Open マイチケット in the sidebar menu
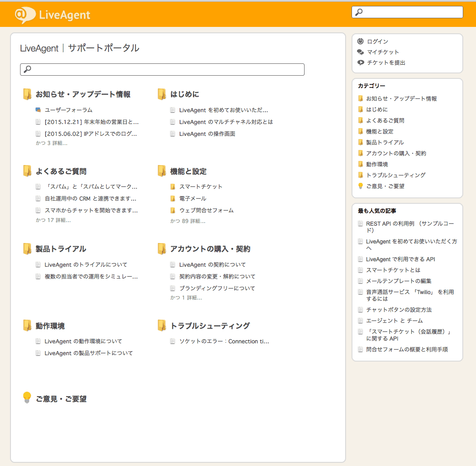The height and width of the screenshot is (466, 476). click(383, 52)
